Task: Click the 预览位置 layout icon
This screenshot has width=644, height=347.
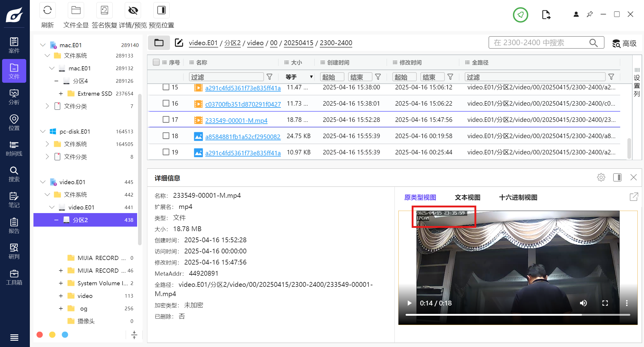Action: (161, 11)
